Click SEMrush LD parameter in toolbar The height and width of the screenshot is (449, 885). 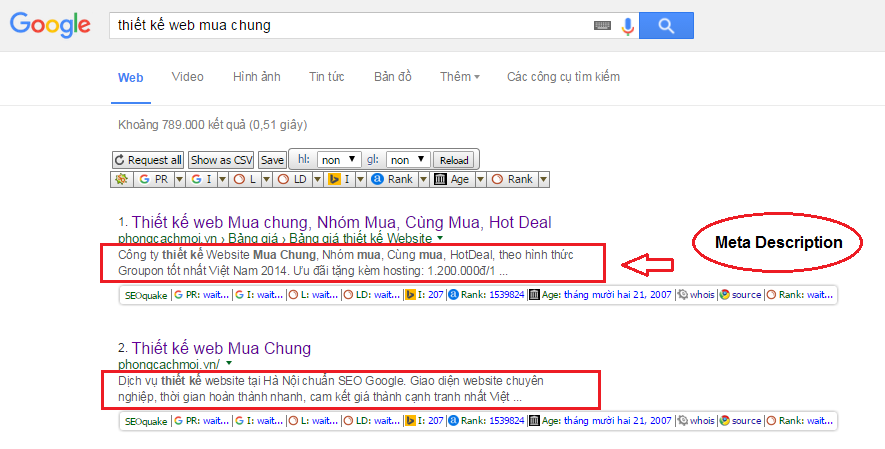292,179
